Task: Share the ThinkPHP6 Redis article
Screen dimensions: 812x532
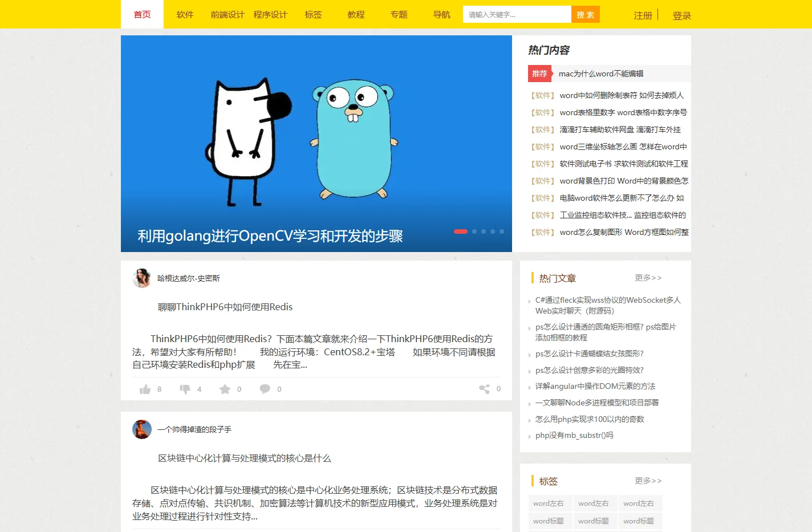Action: tap(484, 389)
